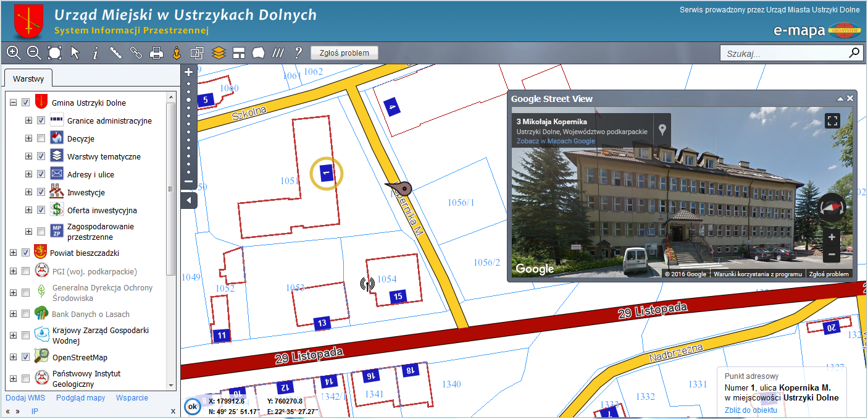Open Warunki korzystania z programu link
Viewport: 868px width, 419px height.
[757, 274]
